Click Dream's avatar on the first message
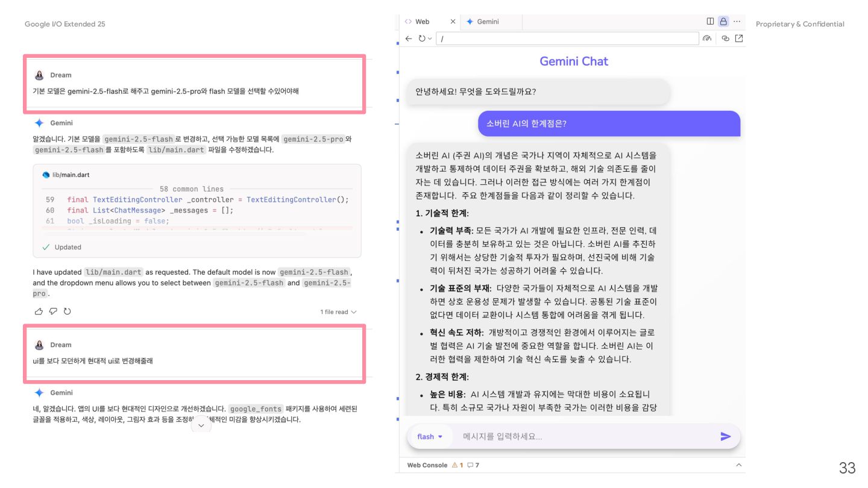This screenshot has height=488, width=868. pos(39,75)
